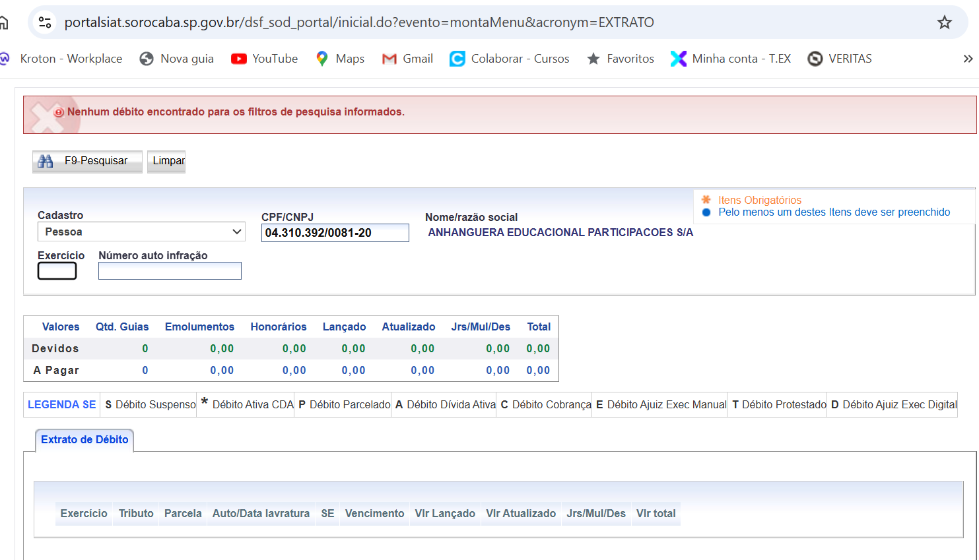Image resolution: width=979 pixels, height=560 pixels.
Task: Click the Atualizado summary header
Action: [x=409, y=327]
